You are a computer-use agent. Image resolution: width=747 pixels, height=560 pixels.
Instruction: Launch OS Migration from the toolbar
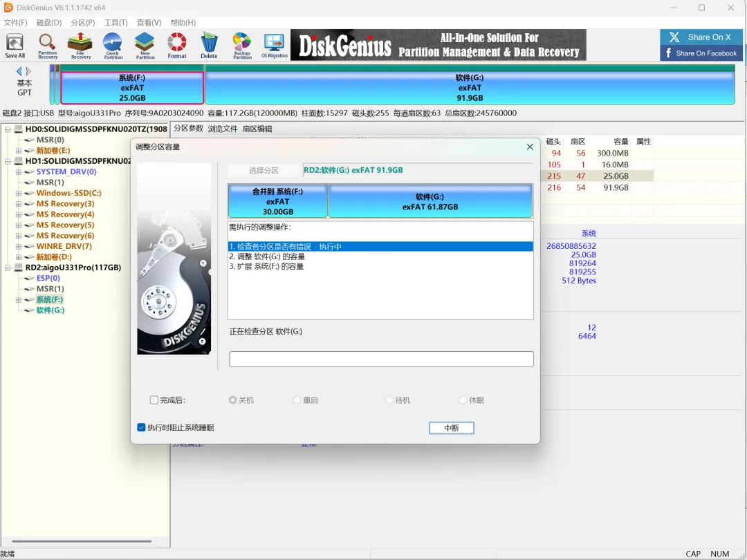(275, 46)
